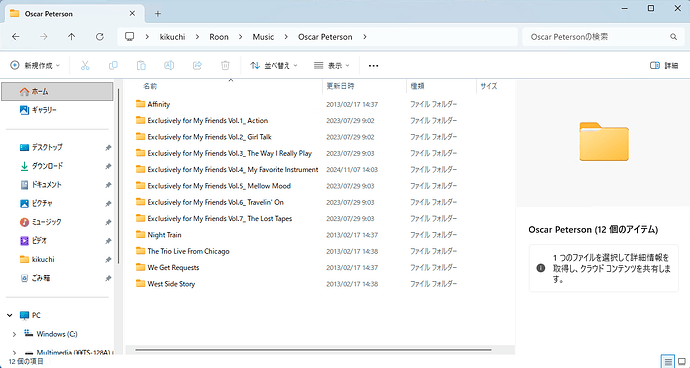Expand the Windows (C:) drive node

(14, 335)
